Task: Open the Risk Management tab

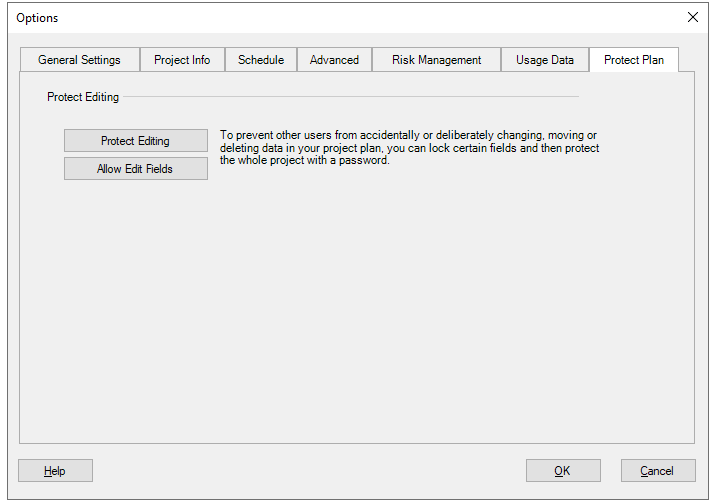Action: tap(436, 60)
